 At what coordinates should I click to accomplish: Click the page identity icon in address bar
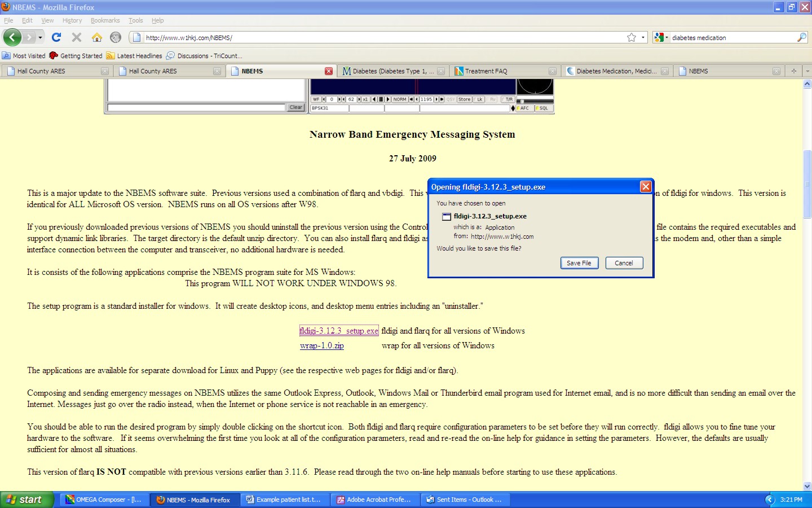pos(136,38)
